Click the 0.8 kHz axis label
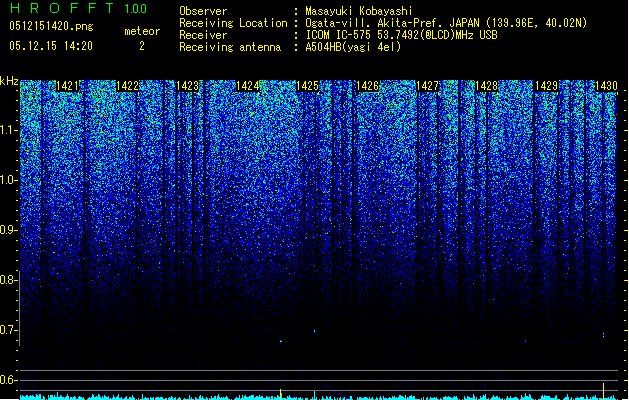629x400 pixels. 9,280
